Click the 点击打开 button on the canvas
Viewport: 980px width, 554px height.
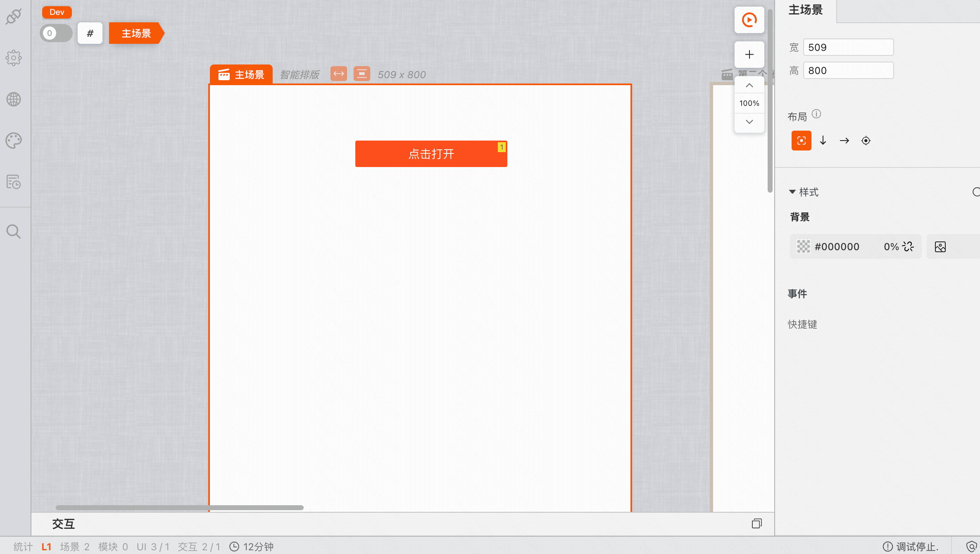[x=431, y=153]
